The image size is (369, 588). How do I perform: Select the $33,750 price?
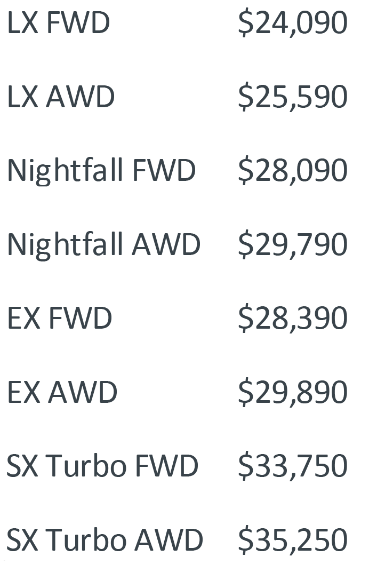pos(293,466)
